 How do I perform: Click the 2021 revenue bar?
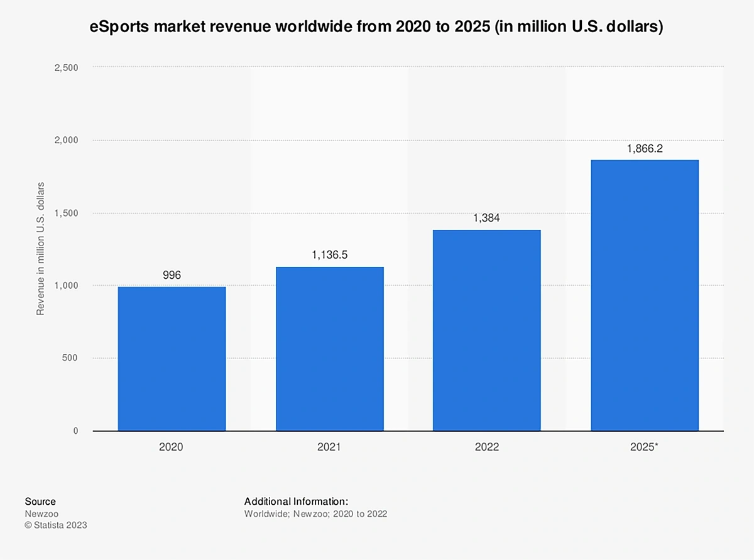[329, 348]
